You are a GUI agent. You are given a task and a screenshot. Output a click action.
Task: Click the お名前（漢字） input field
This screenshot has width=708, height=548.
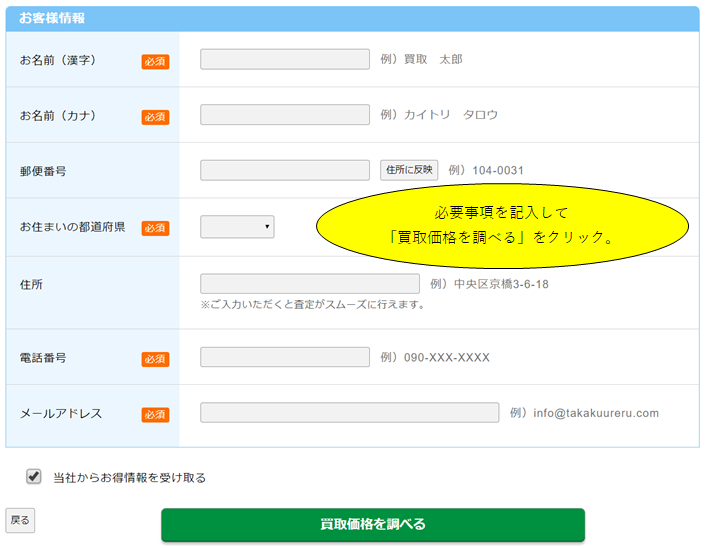(285, 59)
